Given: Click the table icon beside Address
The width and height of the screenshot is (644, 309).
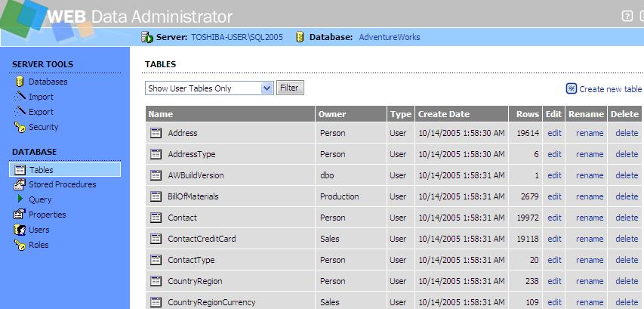Looking at the screenshot, I should point(156,133).
